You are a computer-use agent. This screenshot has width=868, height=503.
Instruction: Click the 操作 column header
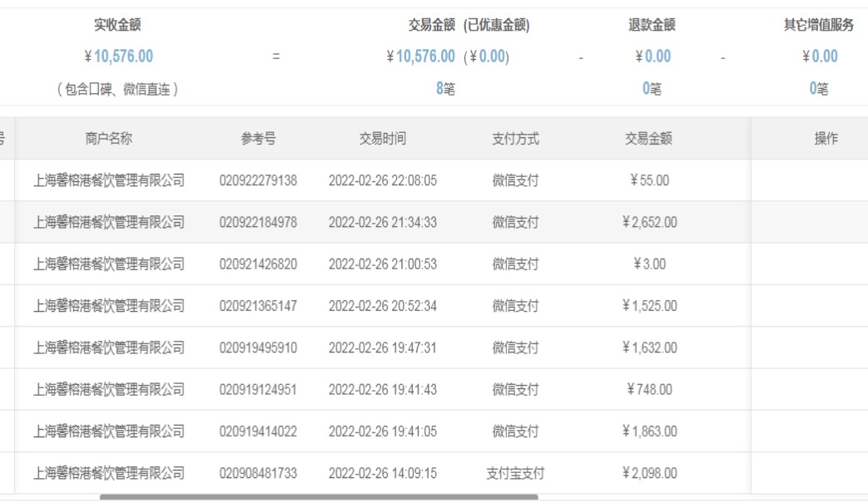point(826,139)
